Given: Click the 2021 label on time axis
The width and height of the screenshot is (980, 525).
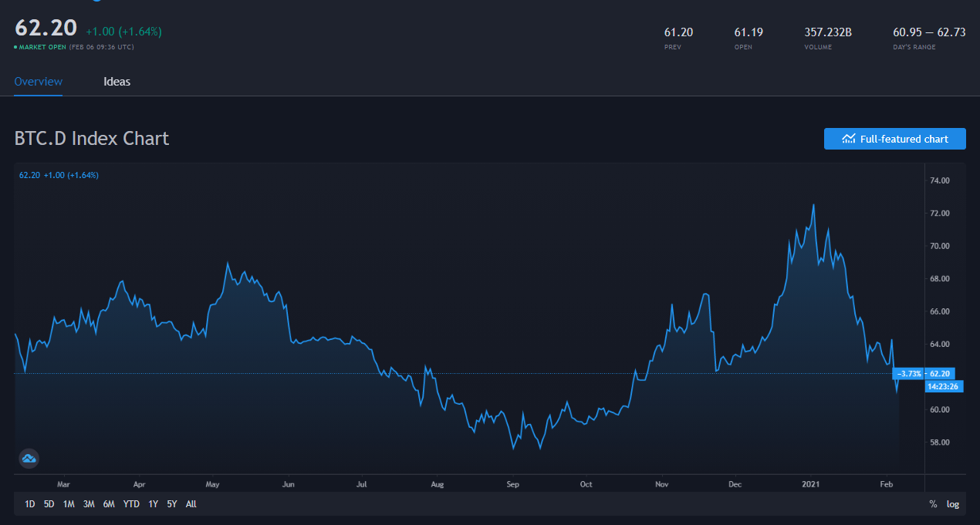Looking at the screenshot, I should pos(810,484).
